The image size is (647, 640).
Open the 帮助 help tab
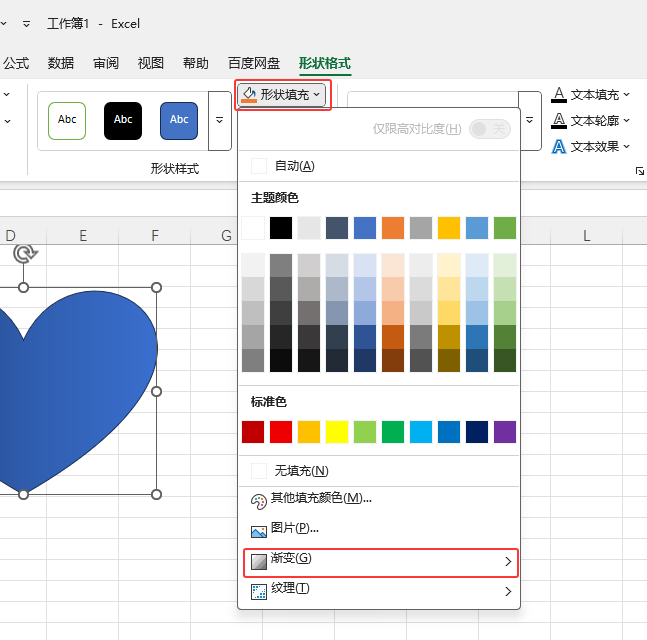coord(196,63)
